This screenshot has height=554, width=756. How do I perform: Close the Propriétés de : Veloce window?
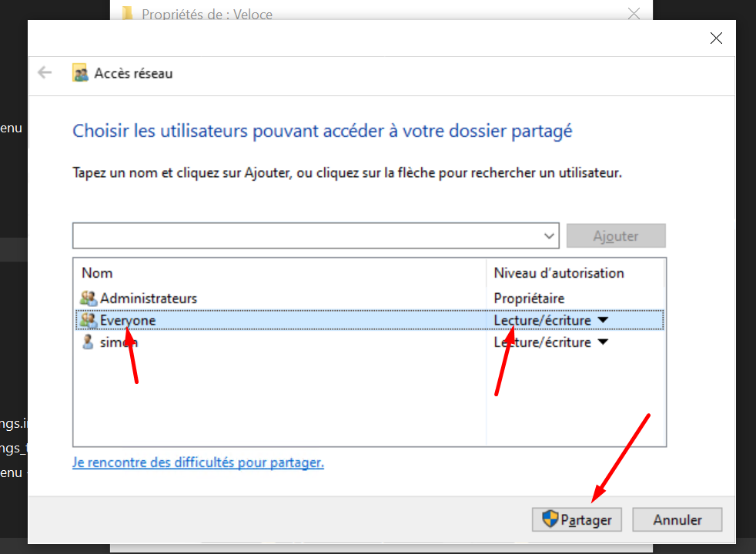point(634,13)
